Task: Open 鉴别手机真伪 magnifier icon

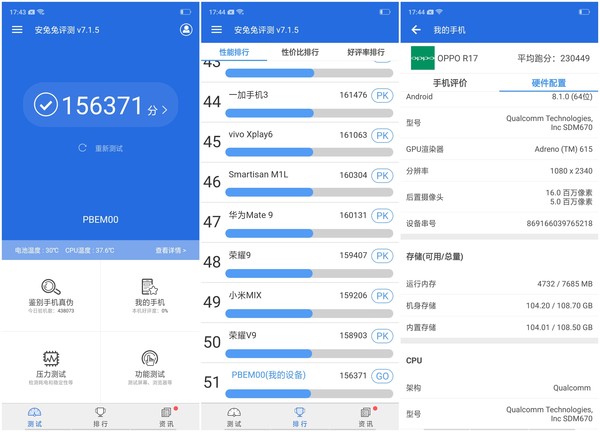Action: (x=51, y=287)
